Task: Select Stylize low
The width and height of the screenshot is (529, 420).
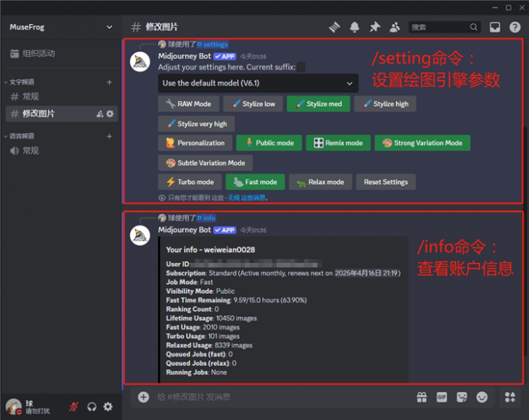Action: click(253, 104)
